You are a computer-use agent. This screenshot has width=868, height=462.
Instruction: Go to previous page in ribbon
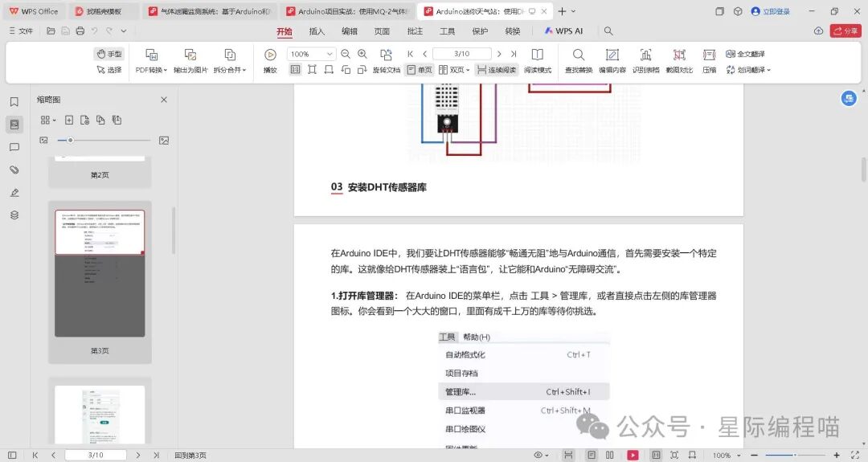click(424, 54)
